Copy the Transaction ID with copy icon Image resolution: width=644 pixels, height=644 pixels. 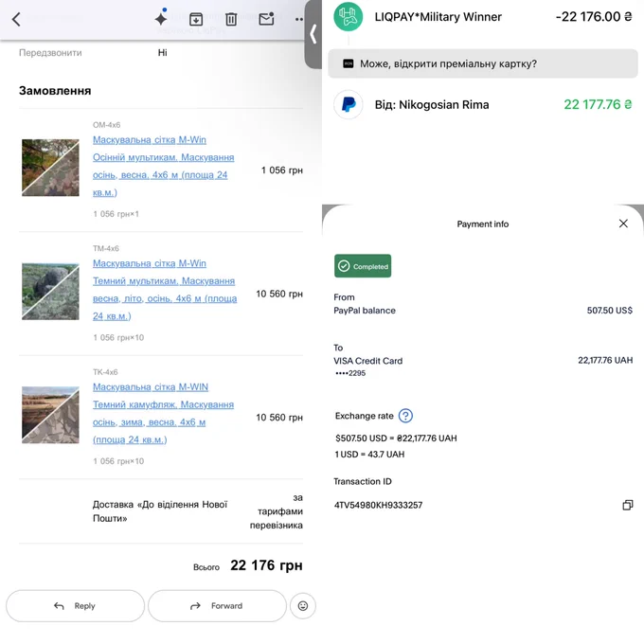pos(628,505)
